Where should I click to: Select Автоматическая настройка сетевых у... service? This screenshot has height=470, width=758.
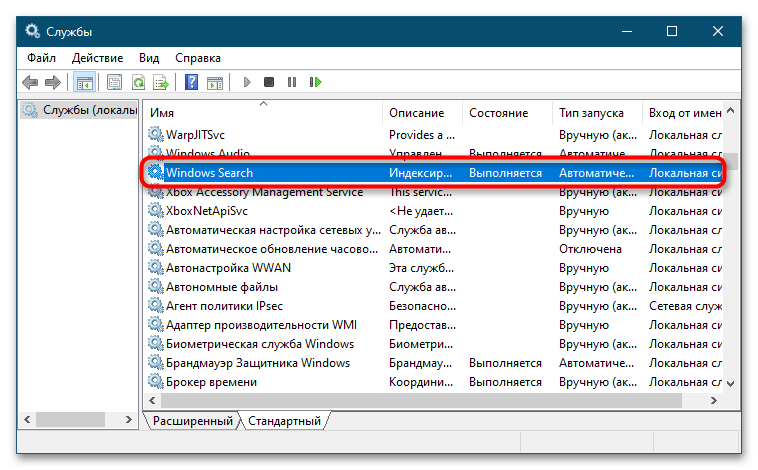coord(273,230)
